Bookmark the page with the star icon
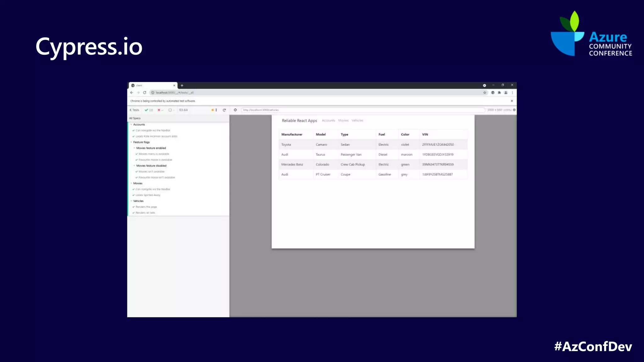644x362 pixels. tap(485, 93)
